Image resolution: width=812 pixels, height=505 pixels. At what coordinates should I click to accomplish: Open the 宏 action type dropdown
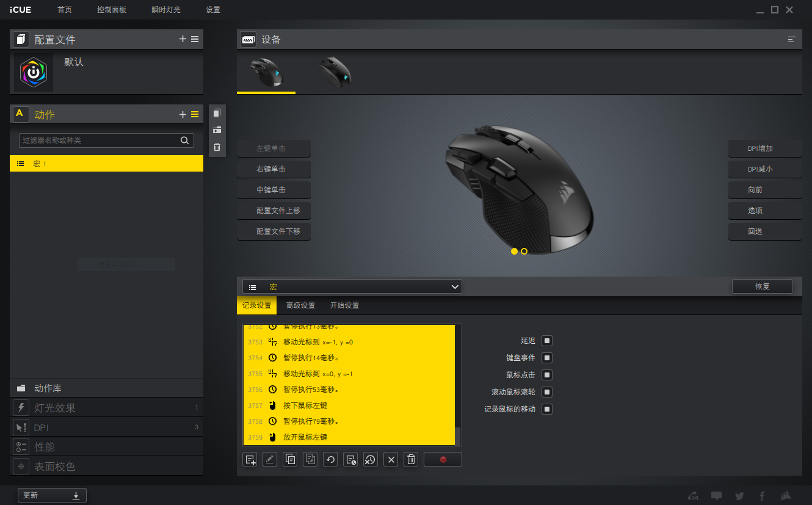coord(352,286)
